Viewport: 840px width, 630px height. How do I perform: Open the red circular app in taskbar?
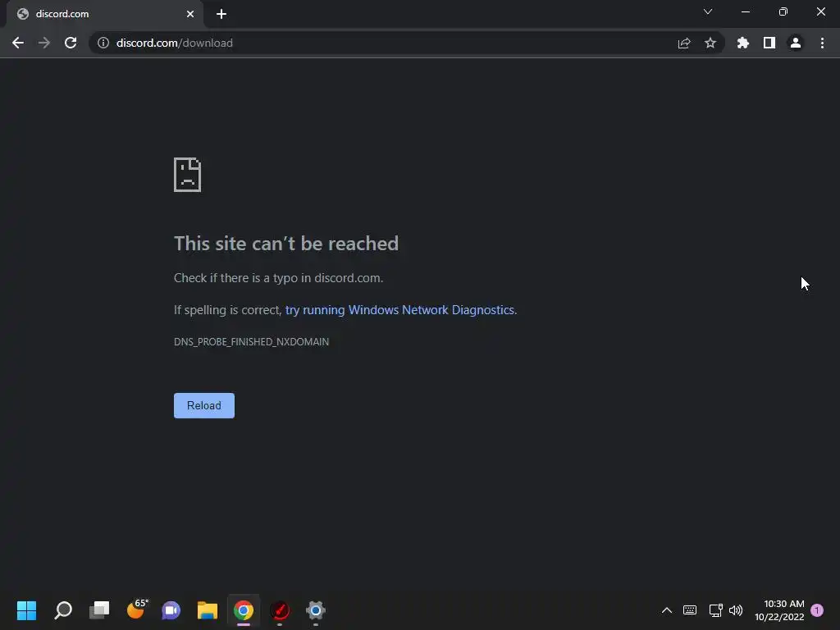[x=280, y=610]
